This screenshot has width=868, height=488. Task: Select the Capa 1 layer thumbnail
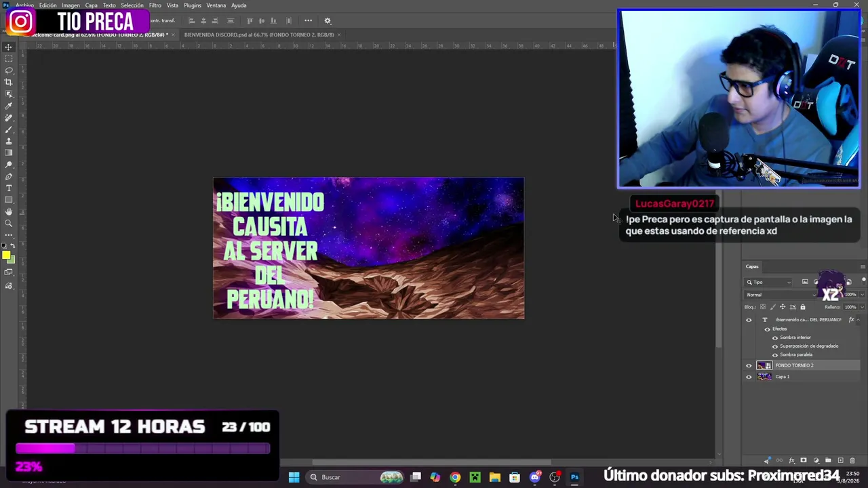coord(764,377)
